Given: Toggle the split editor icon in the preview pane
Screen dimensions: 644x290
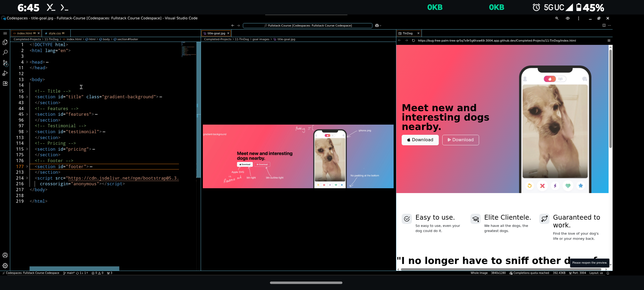Looking at the screenshot, I should (x=604, y=25).
